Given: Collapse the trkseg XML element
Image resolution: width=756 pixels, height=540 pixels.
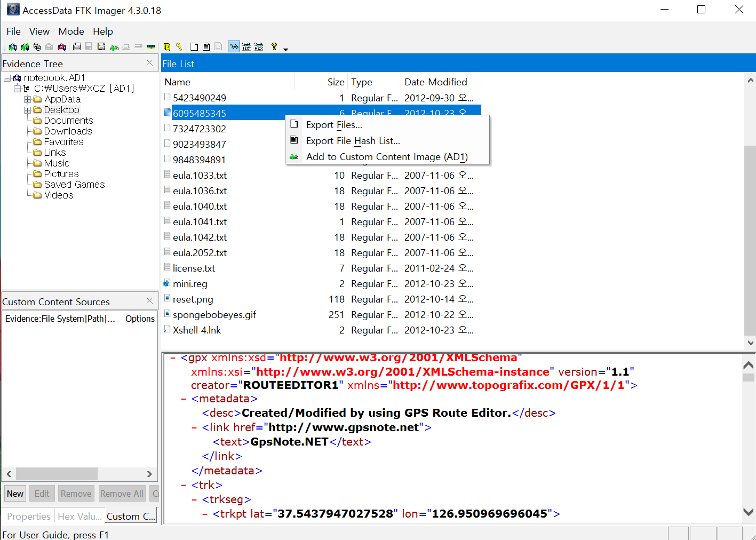Looking at the screenshot, I should coord(194,499).
